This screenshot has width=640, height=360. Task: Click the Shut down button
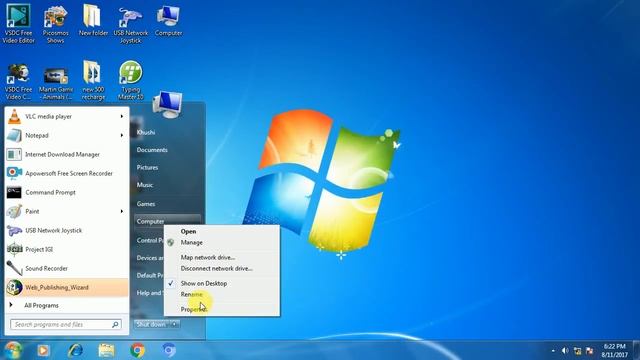tap(151, 324)
